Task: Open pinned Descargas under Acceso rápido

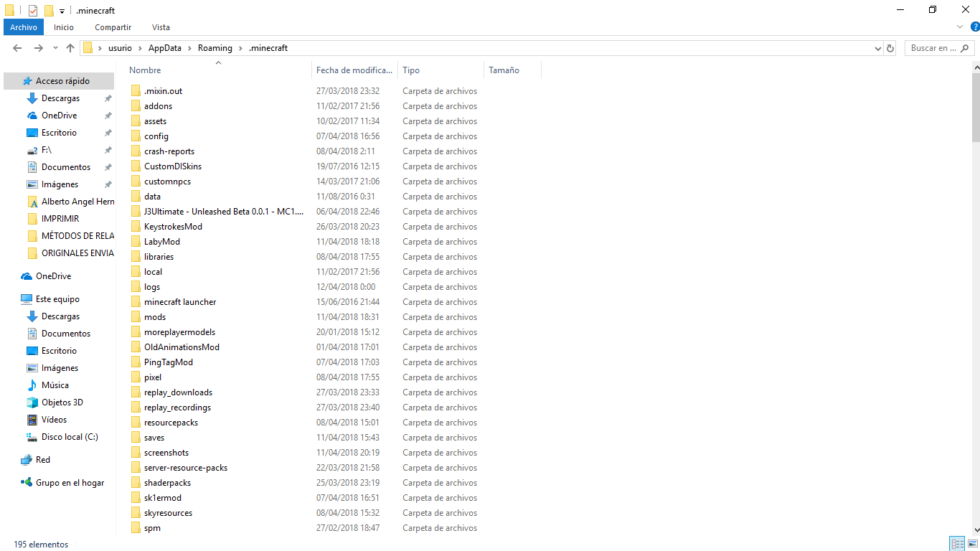Action: coord(59,98)
